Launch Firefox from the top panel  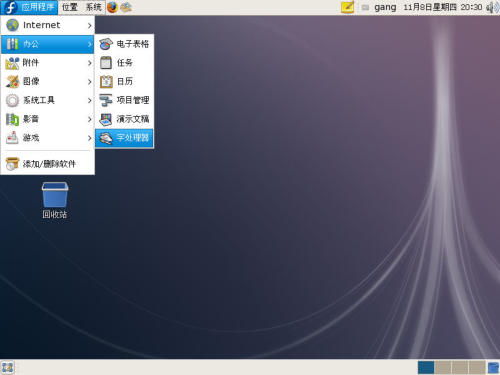pyautogui.click(x=112, y=7)
